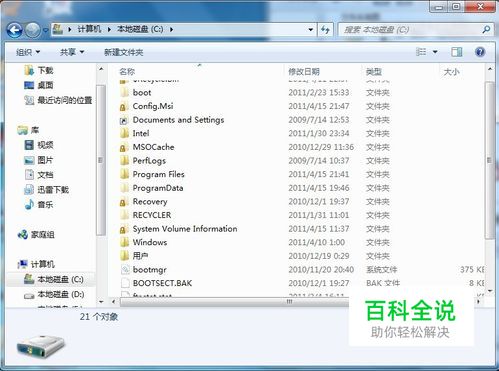Select the PerfLogs folder icon
This screenshot has width=499, height=371.
124,161
